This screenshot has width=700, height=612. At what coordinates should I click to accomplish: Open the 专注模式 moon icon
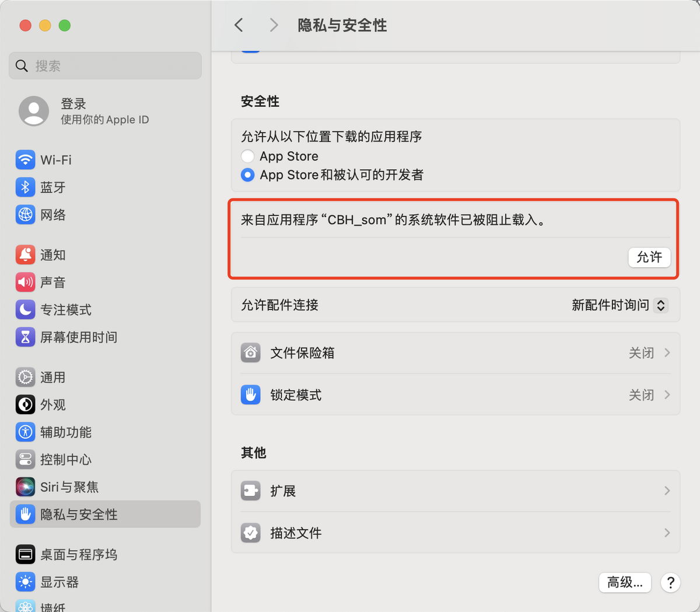(x=25, y=310)
